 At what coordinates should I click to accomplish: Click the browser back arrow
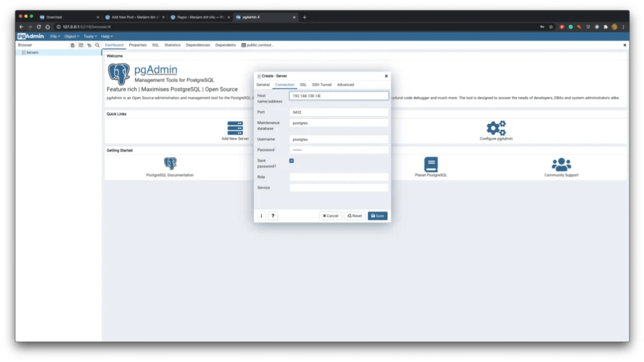(21, 26)
